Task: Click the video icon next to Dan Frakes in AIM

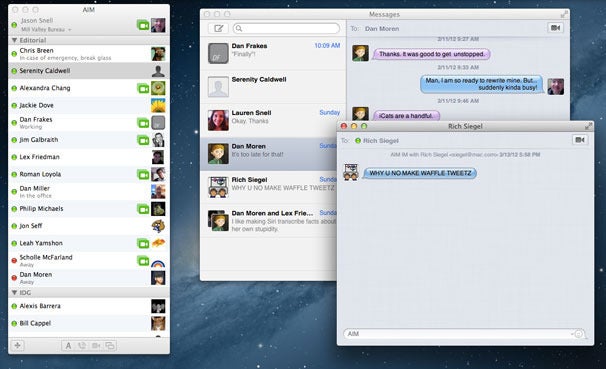Action: 143,123
